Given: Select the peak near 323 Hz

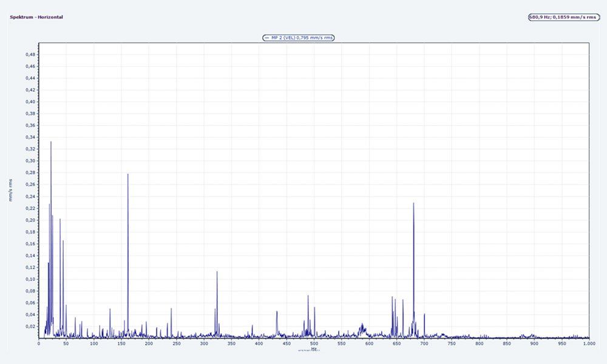Looking at the screenshot, I should point(217,273).
